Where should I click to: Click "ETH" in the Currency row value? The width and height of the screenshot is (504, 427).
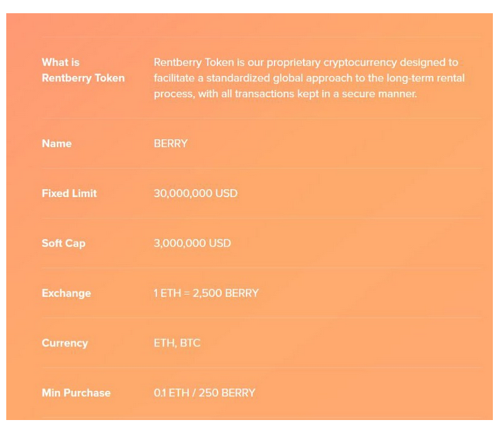pyautogui.click(x=164, y=343)
